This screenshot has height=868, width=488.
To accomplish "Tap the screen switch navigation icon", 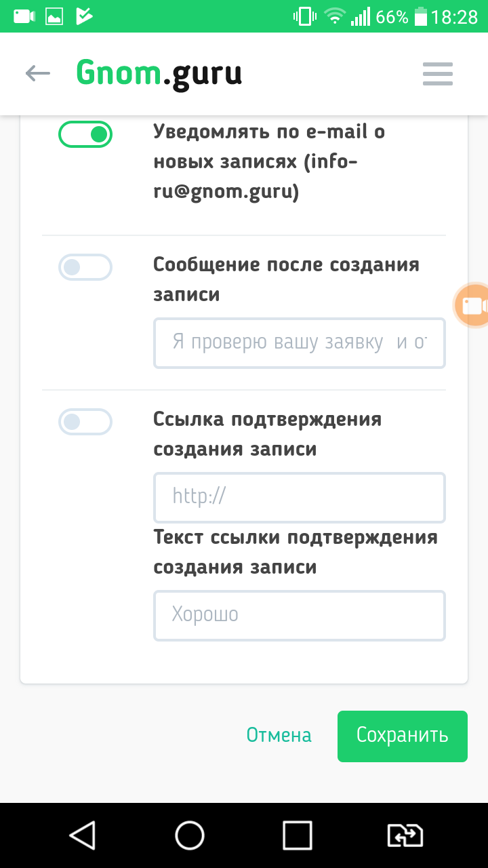I will pyautogui.click(x=405, y=835).
